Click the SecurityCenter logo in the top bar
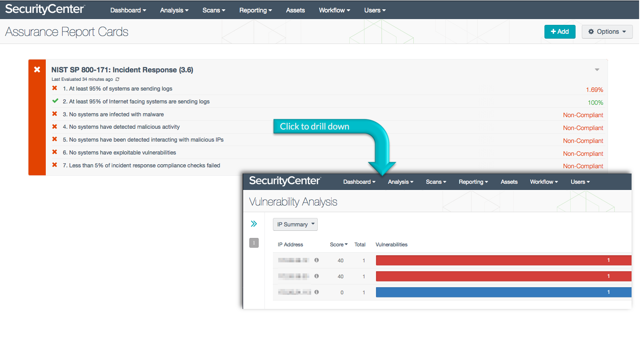Screen dimensions: 640x364 point(45,9)
